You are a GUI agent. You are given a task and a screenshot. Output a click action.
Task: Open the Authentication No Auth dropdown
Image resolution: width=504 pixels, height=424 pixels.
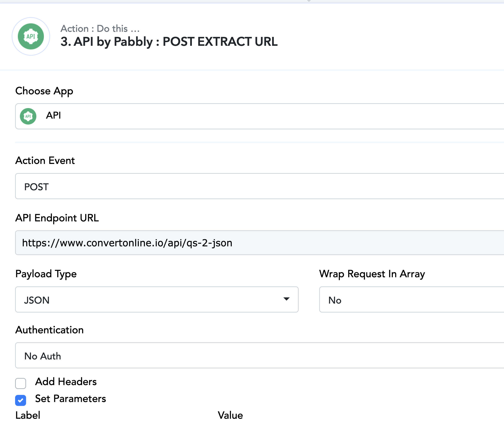pos(260,356)
